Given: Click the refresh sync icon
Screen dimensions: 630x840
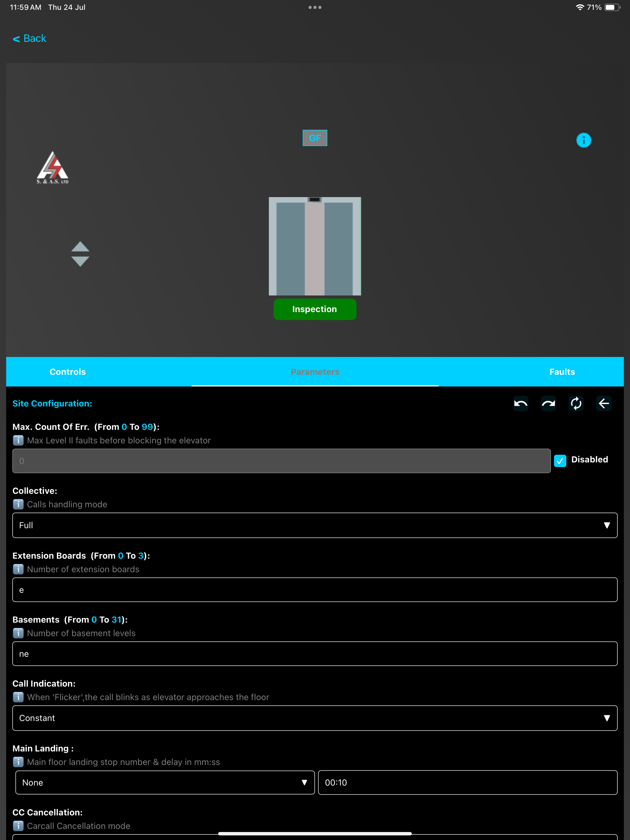Looking at the screenshot, I should point(576,403).
